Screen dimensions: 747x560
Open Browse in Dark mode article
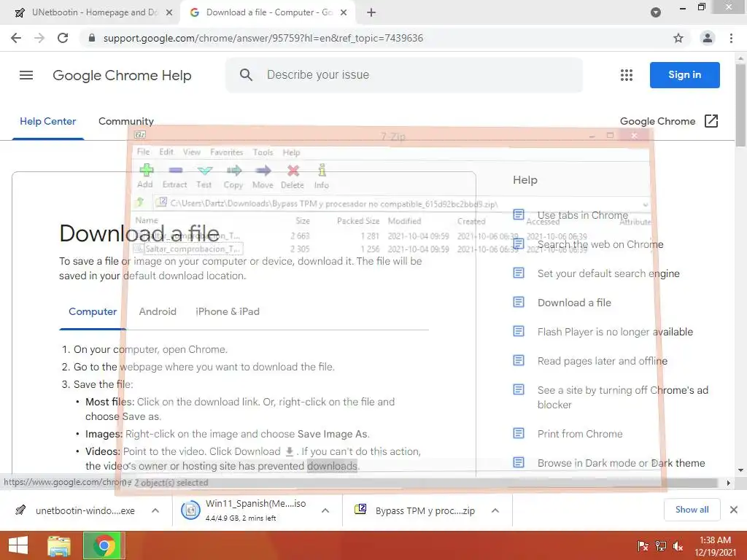pos(622,463)
